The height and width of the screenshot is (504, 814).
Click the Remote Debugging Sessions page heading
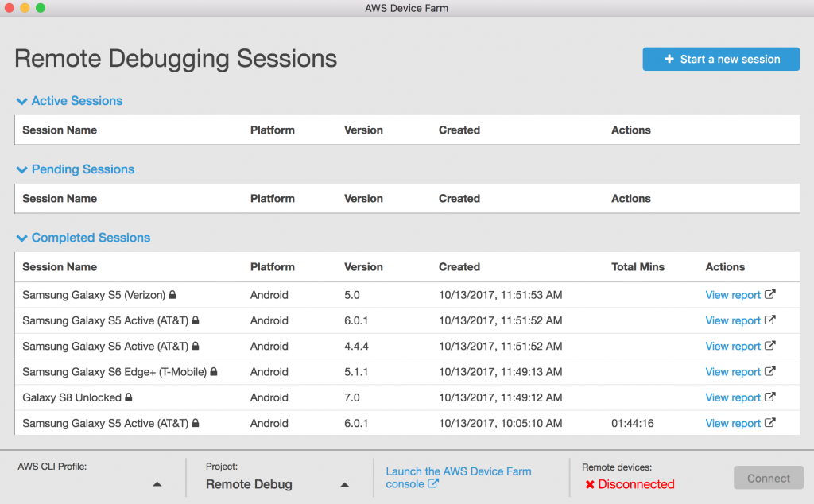pyautogui.click(x=176, y=59)
